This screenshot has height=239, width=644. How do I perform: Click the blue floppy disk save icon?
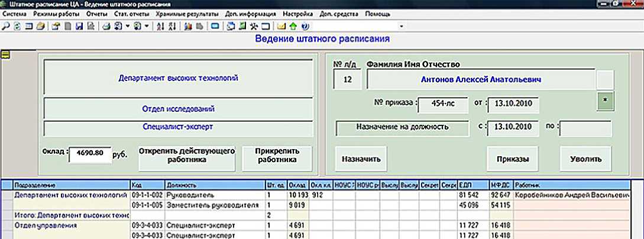pyautogui.click(x=78, y=26)
